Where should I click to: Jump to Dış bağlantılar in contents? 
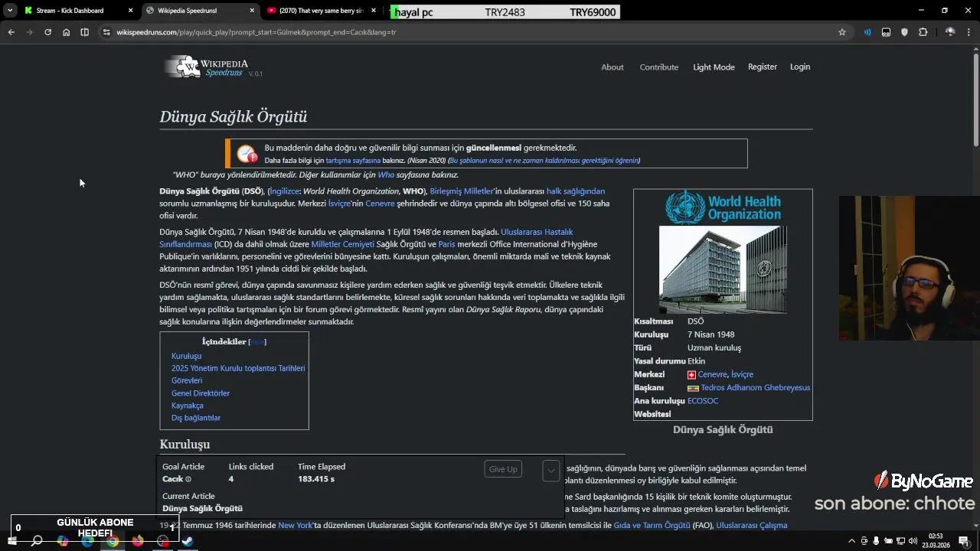(196, 418)
